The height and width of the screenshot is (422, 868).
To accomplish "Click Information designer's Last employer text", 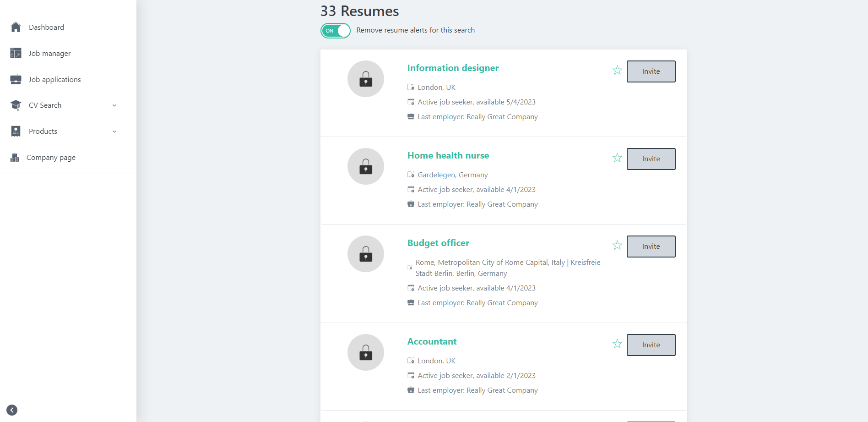I will tap(477, 117).
